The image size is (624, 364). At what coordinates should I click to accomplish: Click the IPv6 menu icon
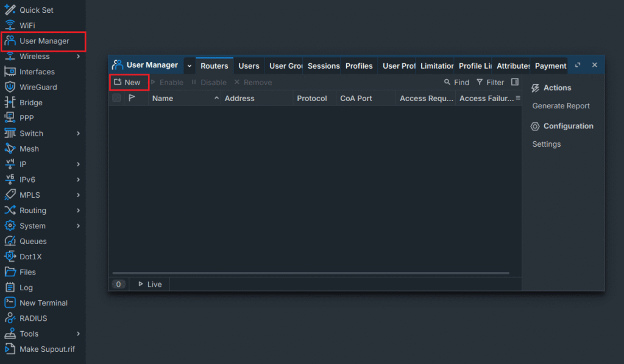point(10,180)
